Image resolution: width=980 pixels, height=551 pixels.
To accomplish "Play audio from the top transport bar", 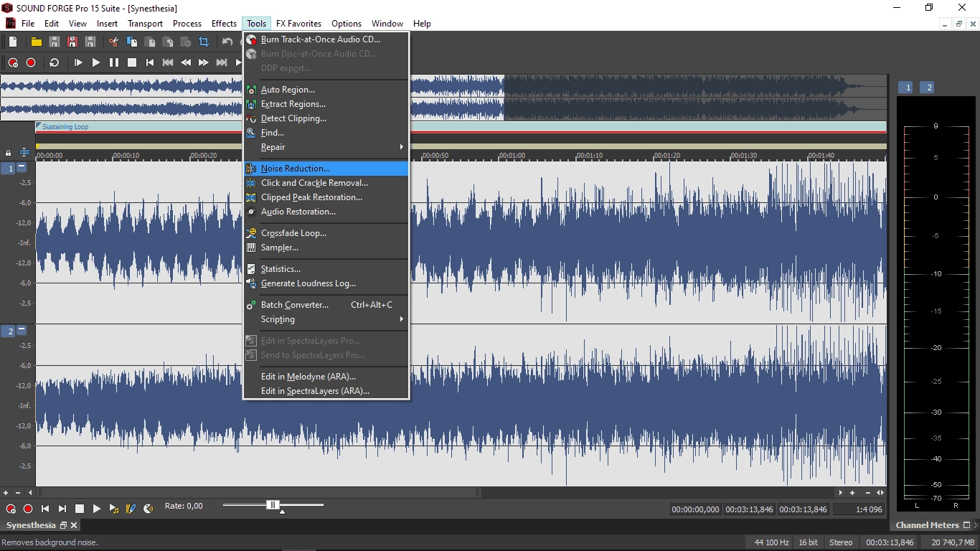I will (96, 62).
